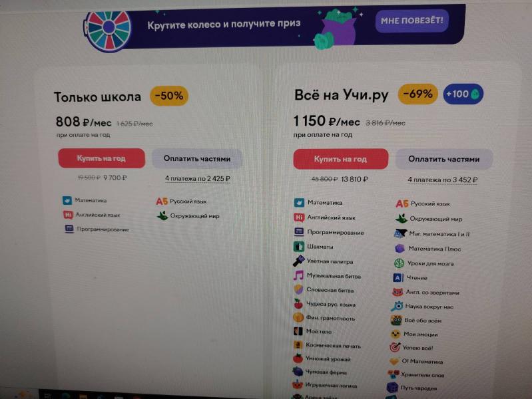The height and width of the screenshot is (399, 532).
Task: Click the Чтение book icon
Action: [398, 278]
